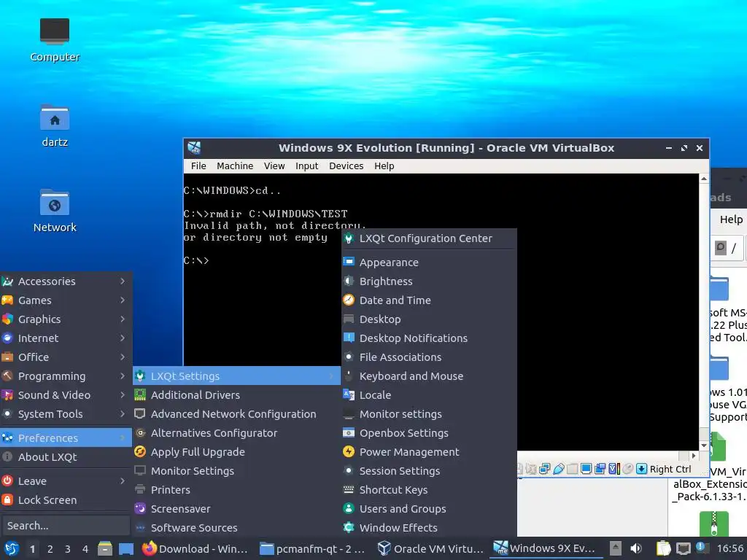747x560 pixels.
Task: Click the VirtualBox network adapters status icon
Action: [544, 469]
